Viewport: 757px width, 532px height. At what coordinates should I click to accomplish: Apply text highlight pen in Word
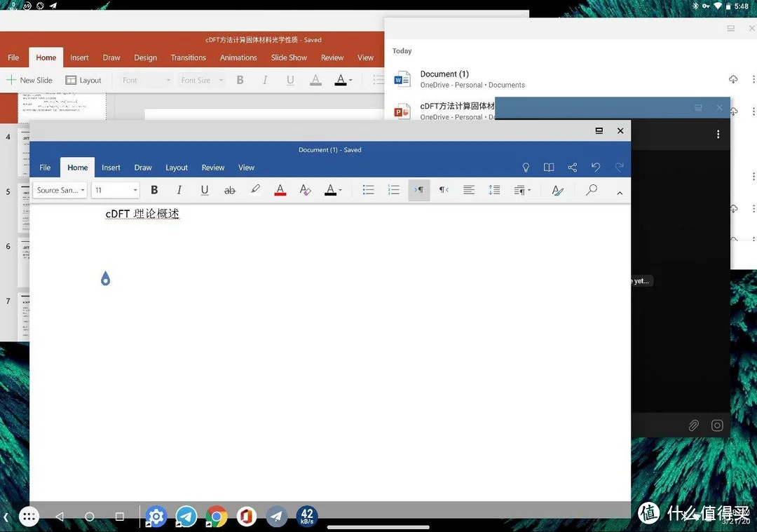[x=255, y=189]
